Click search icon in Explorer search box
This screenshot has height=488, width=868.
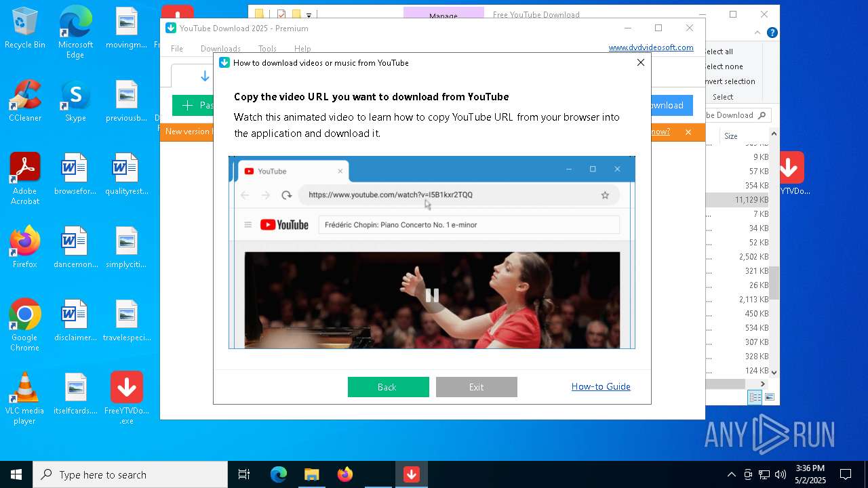762,115
